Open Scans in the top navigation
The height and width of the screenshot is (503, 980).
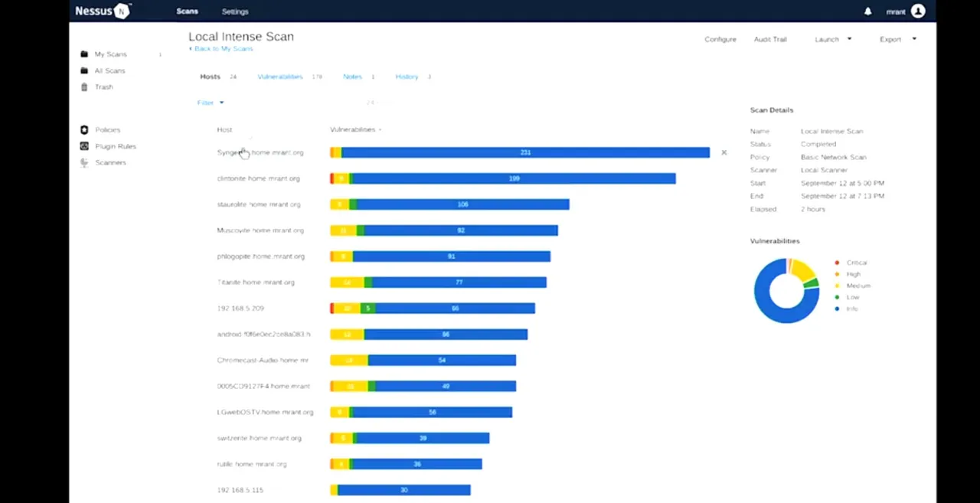(187, 11)
